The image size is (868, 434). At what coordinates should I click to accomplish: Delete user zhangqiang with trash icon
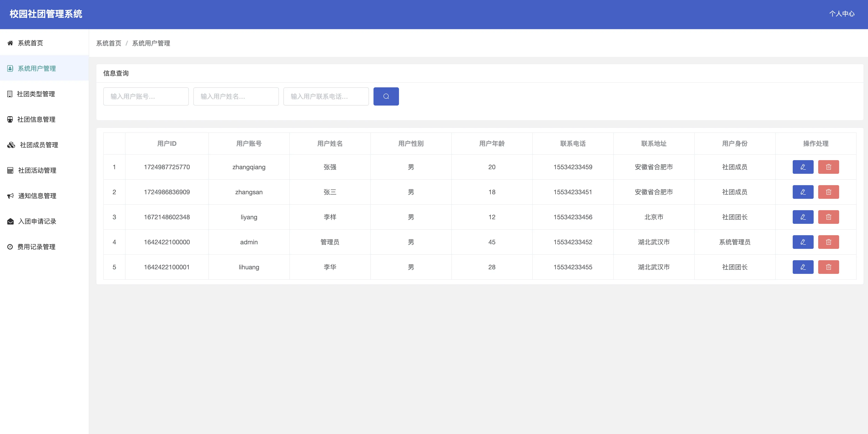pos(828,167)
